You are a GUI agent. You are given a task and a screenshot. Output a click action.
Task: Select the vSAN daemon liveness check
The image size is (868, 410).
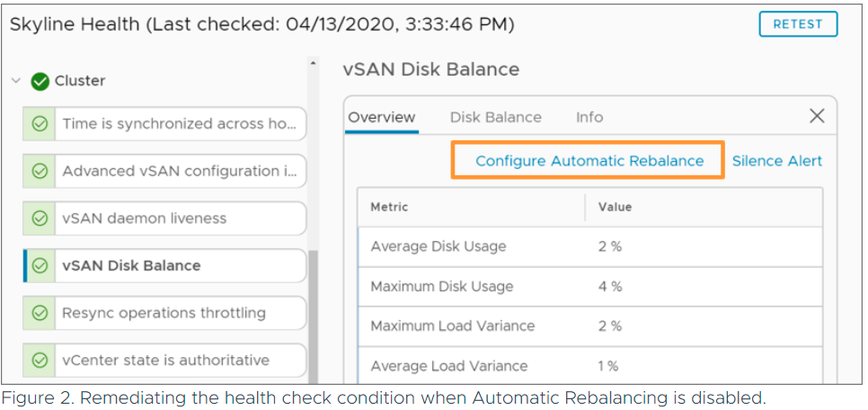pos(164,218)
